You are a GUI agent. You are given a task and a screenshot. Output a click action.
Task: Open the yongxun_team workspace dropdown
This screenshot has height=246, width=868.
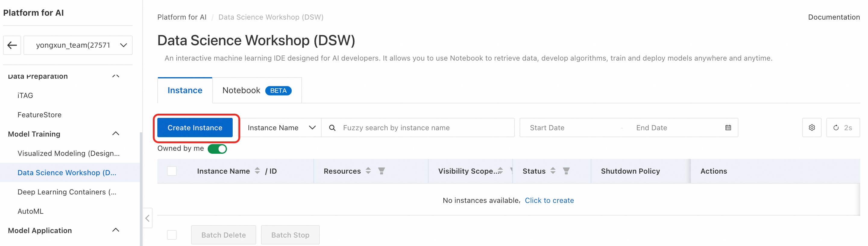pyautogui.click(x=78, y=45)
